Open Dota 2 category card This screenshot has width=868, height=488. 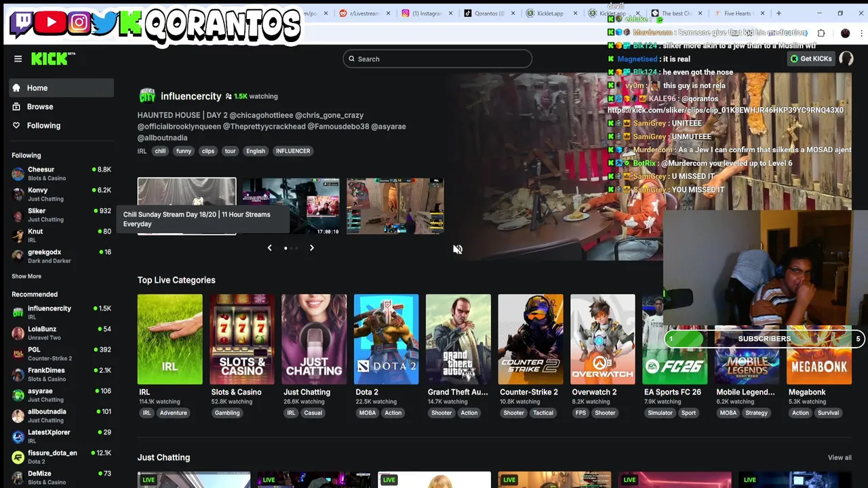tap(386, 339)
